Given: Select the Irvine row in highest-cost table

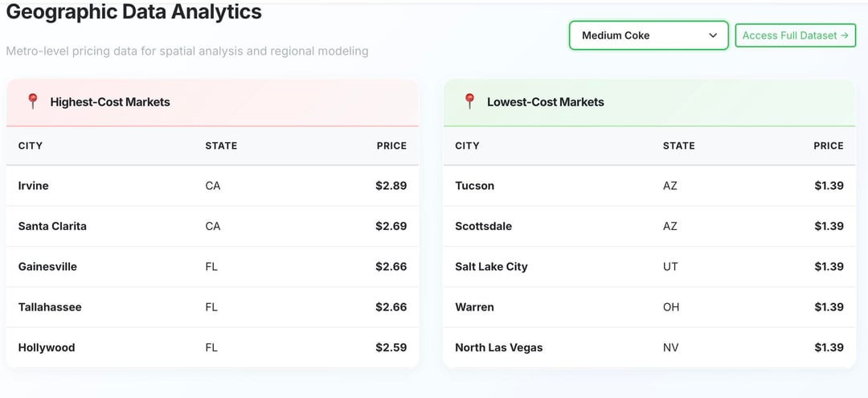Looking at the screenshot, I should (x=212, y=186).
